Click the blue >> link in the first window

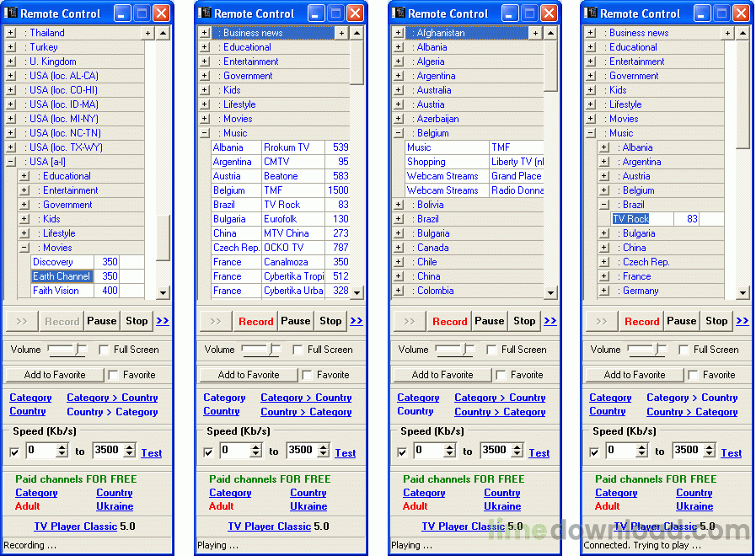tap(163, 321)
